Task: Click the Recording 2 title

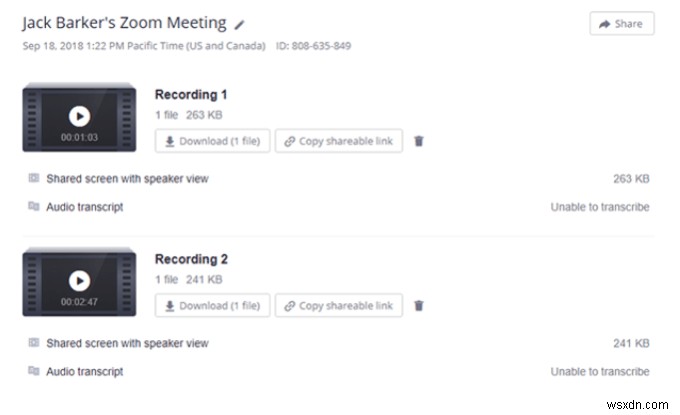Action: 191,259
